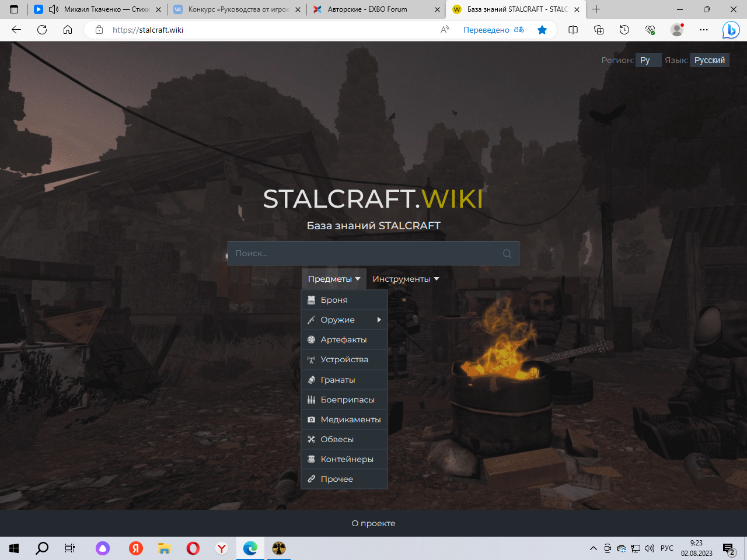
Task: Click the address bar URL stalcraft.wiki
Action: [148, 30]
